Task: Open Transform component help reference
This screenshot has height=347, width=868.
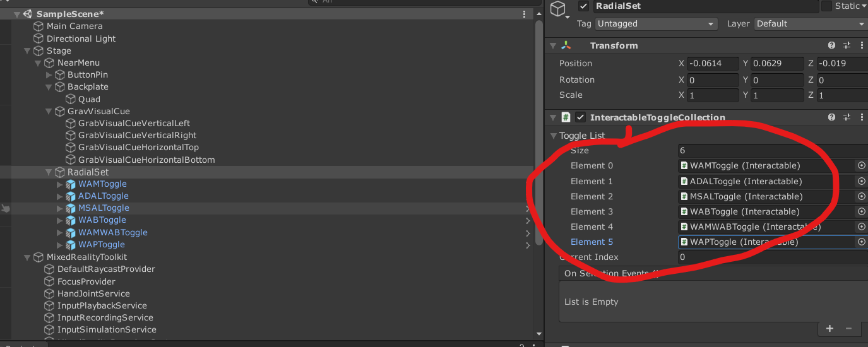Action: point(832,45)
